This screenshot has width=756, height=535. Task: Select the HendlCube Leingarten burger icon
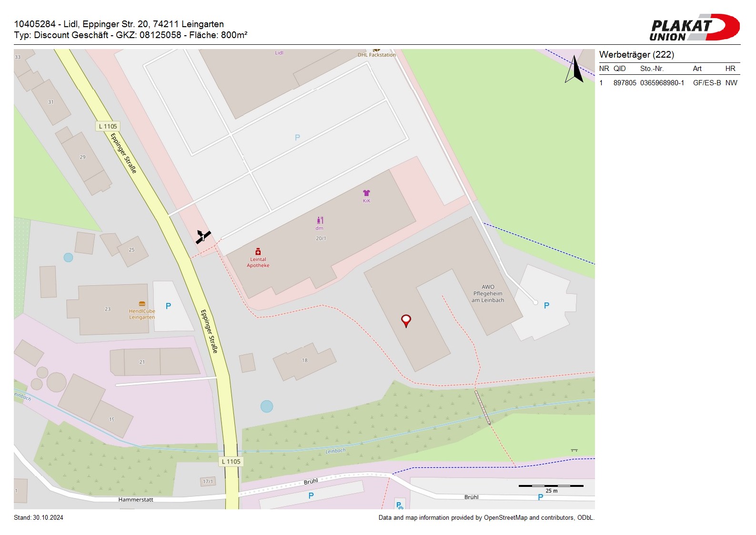click(142, 303)
